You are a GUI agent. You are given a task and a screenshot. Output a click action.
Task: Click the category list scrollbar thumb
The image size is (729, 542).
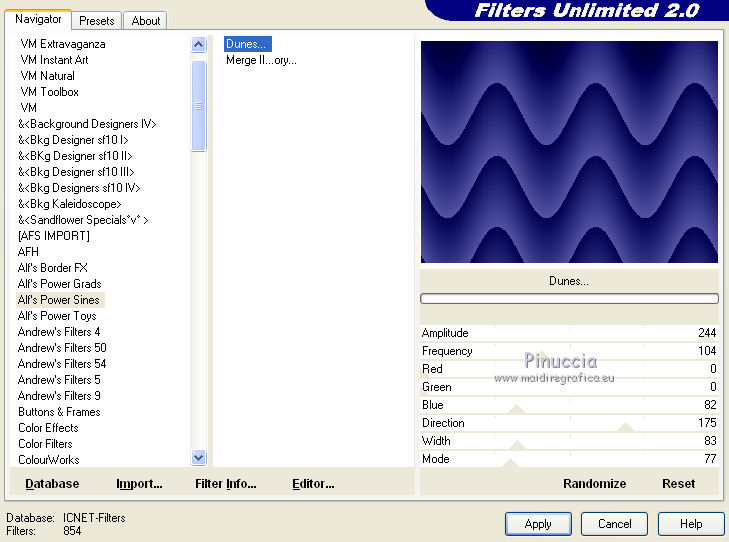pyautogui.click(x=199, y=106)
